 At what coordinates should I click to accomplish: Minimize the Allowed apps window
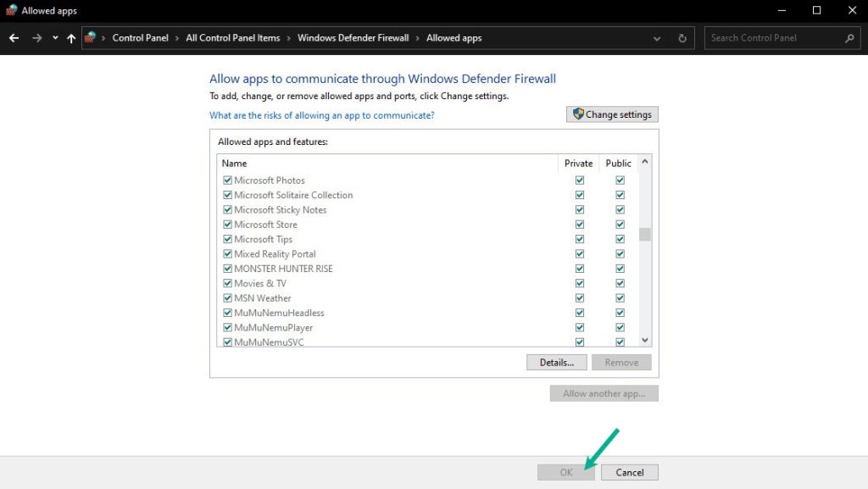point(782,10)
